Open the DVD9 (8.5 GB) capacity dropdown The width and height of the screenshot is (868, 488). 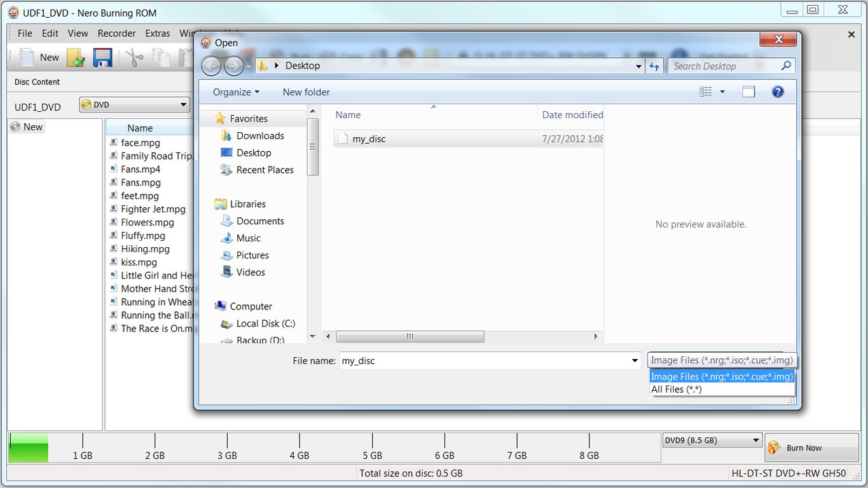click(755, 439)
